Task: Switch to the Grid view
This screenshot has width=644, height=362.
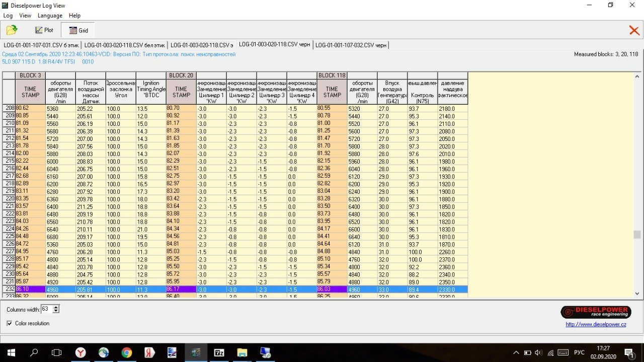Action: coord(78,30)
